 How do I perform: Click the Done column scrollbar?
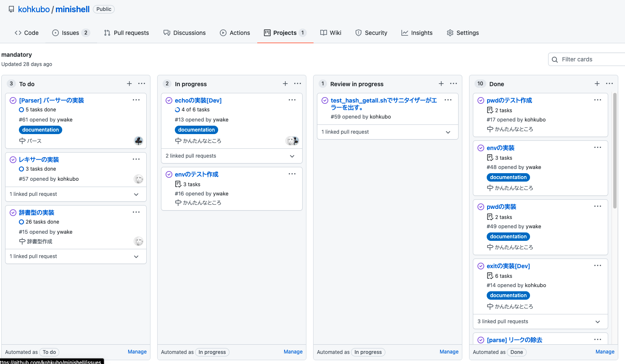pos(615,150)
